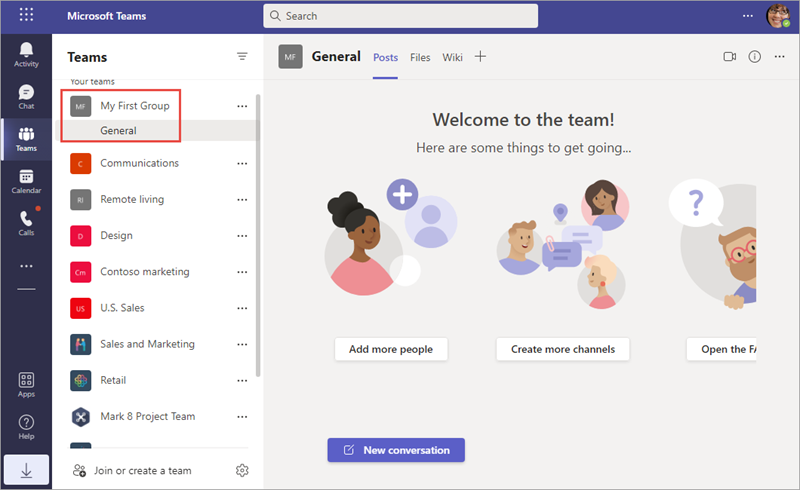Screen dimensions: 800x490
Task: Open more options for Remote living
Action: point(242,200)
